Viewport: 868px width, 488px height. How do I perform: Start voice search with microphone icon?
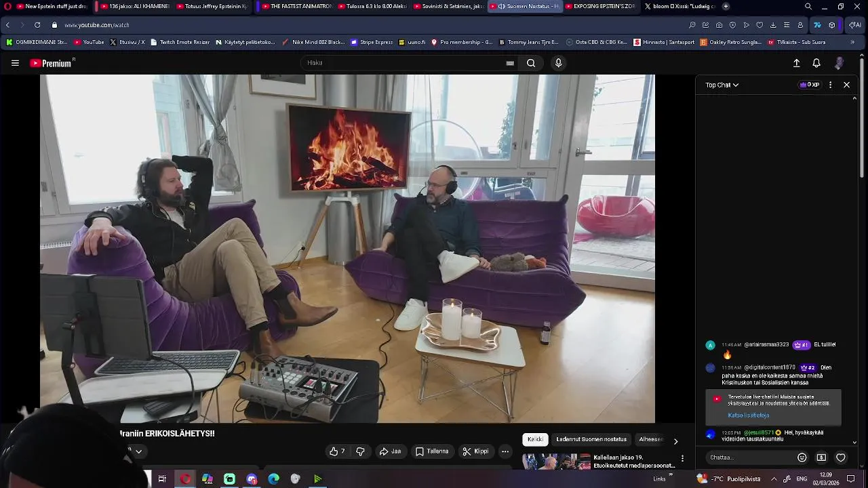click(558, 63)
